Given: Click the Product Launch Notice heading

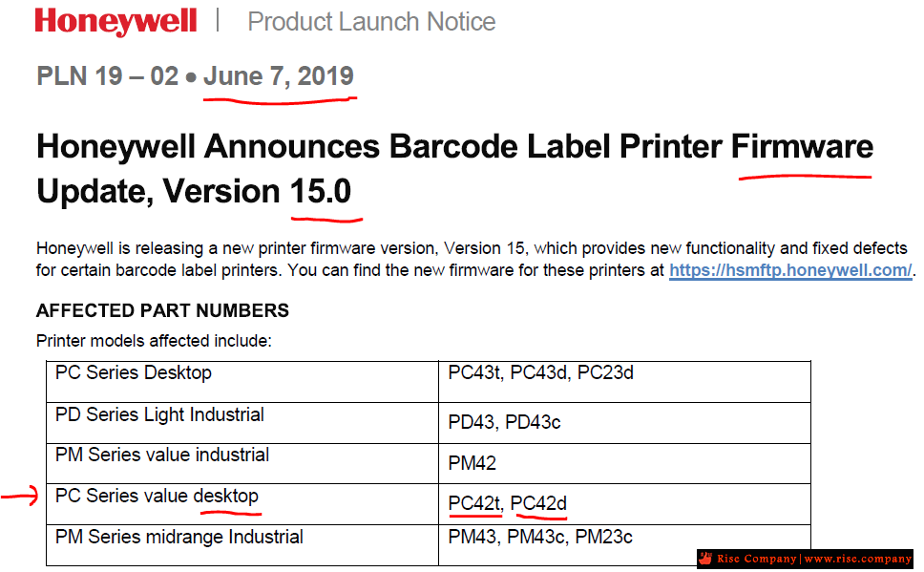Looking at the screenshot, I should [371, 22].
